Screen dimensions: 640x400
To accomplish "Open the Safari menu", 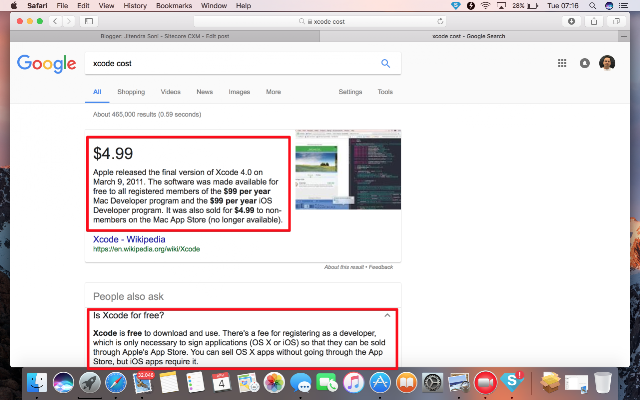I will pyautogui.click(x=37, y=6).
